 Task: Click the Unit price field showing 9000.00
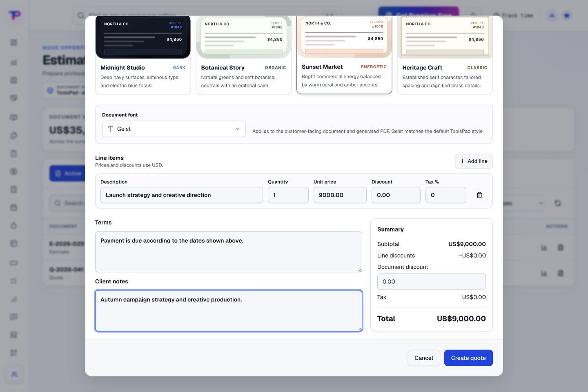340,195
